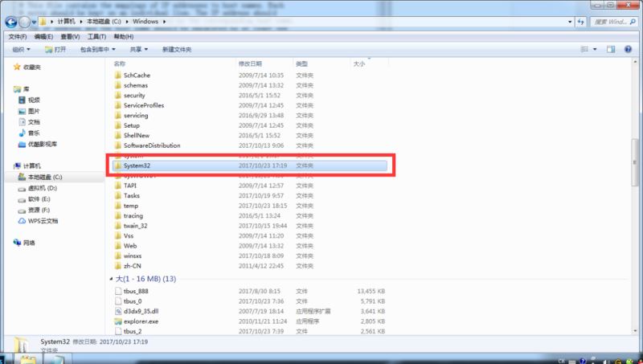The height and width of the screenshot is (364, 643).
Task: Click the Forward navigation arrow
Action: (x=25, y=22)
